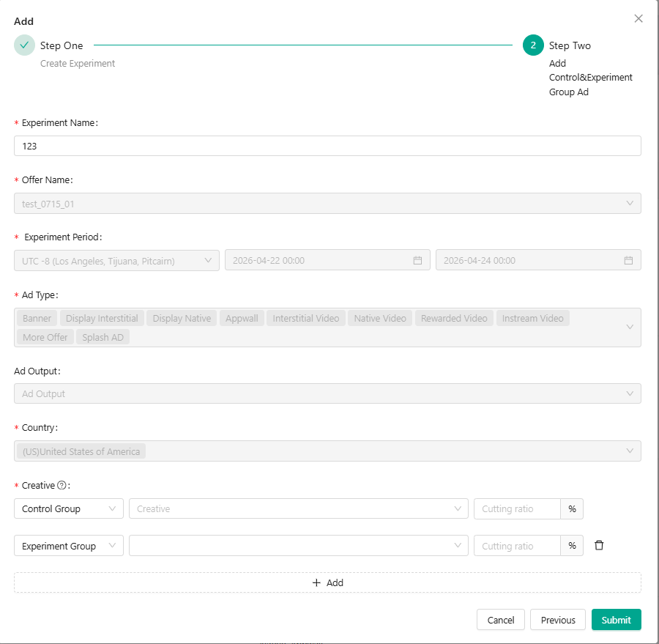Open the Country dropdown arrow
The width and height of the screenshot is (659, 644).
(630, 451)
